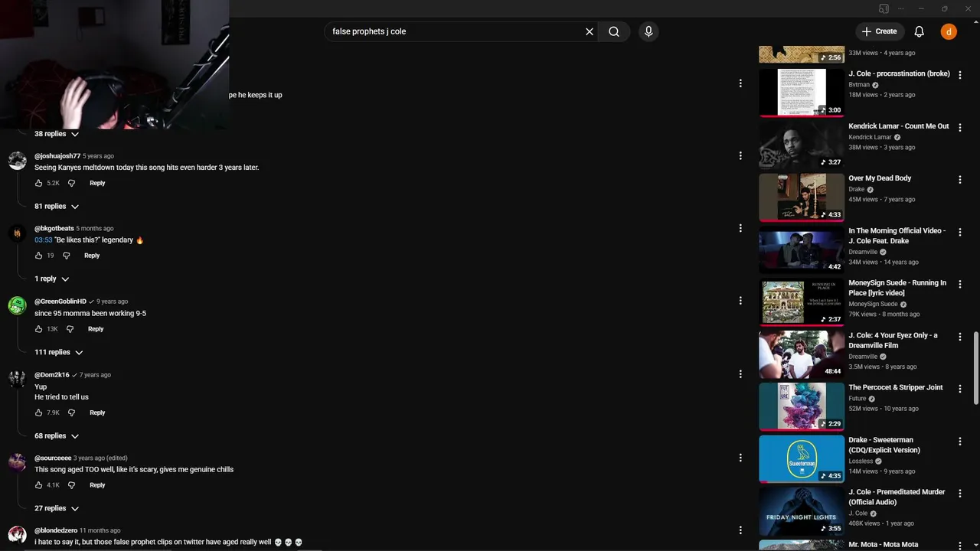
Task: Expand the 111 replies thread
Action: (59, 352)
